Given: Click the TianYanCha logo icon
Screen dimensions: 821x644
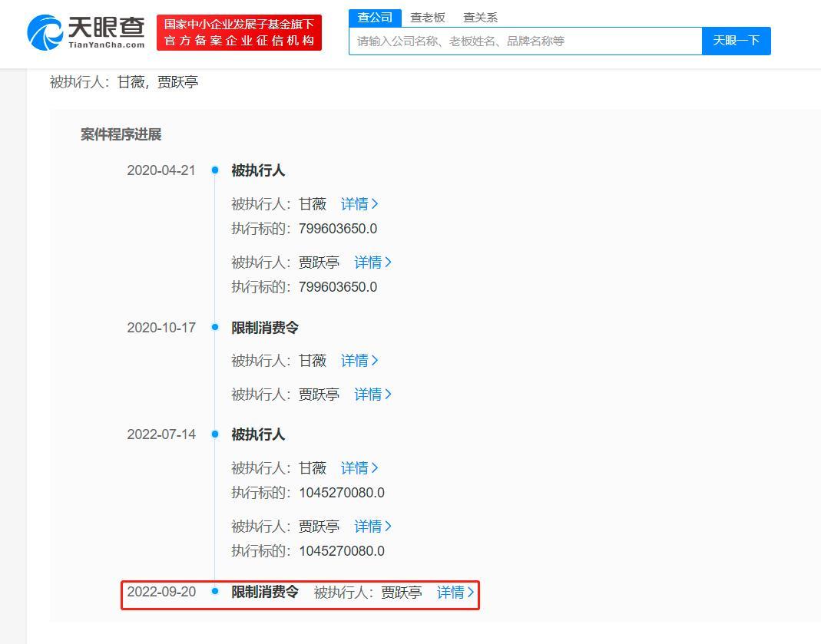Looking at the screenshot, I should coord(45,33).
